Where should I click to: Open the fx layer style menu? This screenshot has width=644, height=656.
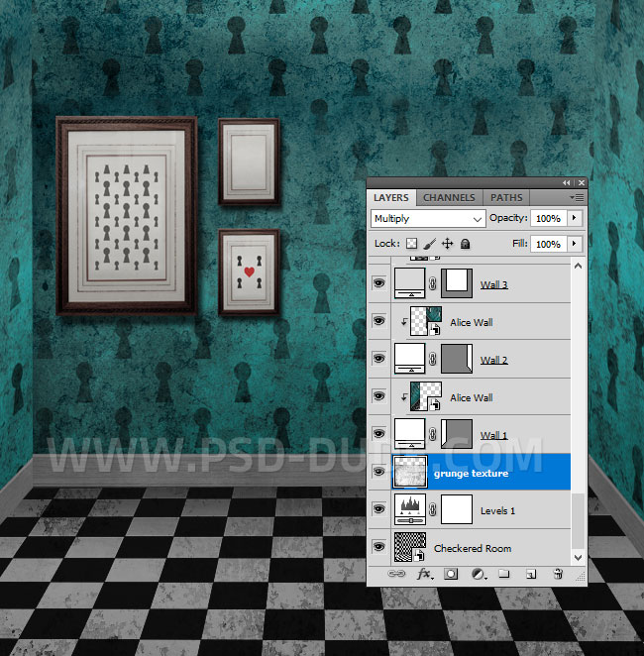click(425, 574)
